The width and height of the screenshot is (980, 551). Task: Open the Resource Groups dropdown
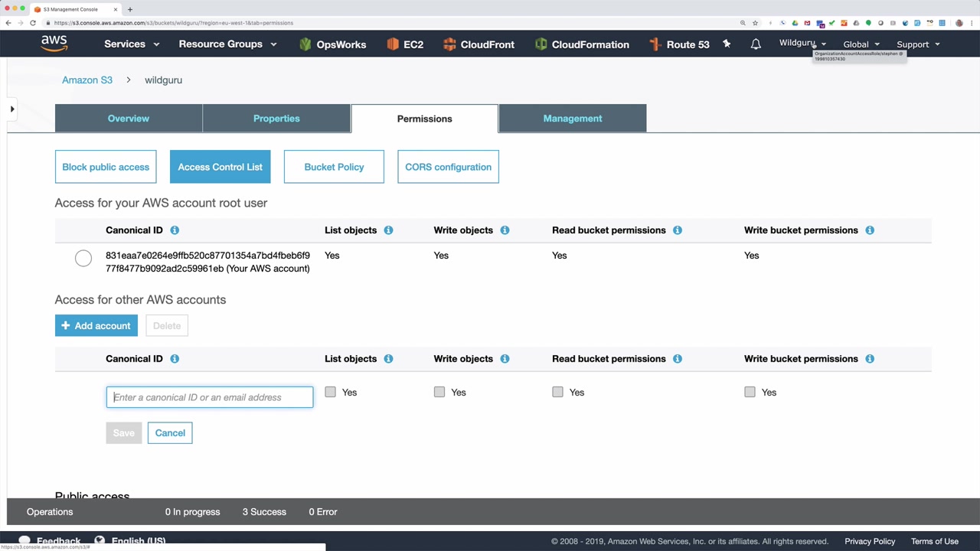227,44
